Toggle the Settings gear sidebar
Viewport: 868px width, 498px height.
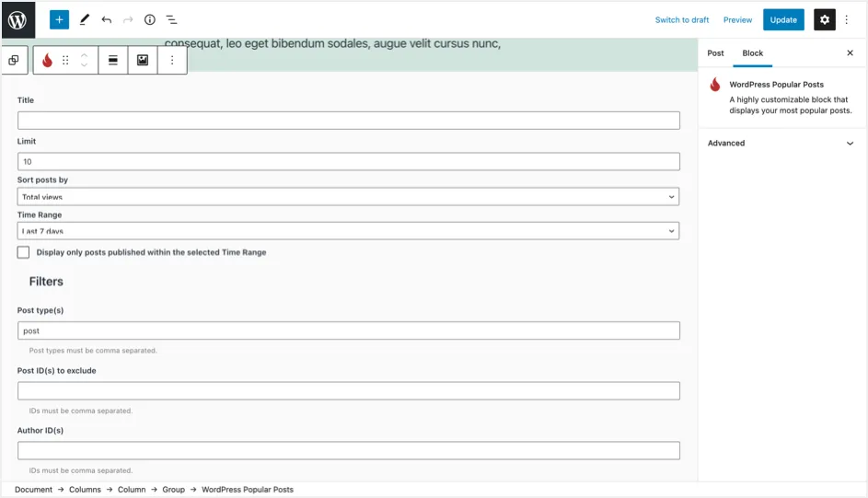(x=824, y=20)
